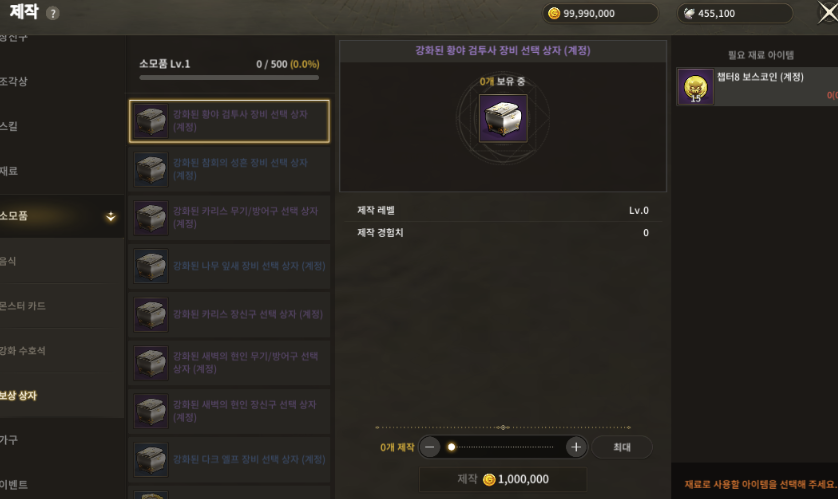The width and height of the screenshot is (838, 499).
Task: Increase craft quantity with the plus button
Action: [x=576, y=447]
